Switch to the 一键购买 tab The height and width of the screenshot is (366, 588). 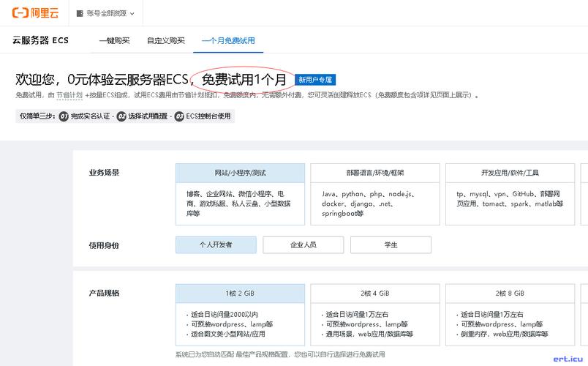114,40
